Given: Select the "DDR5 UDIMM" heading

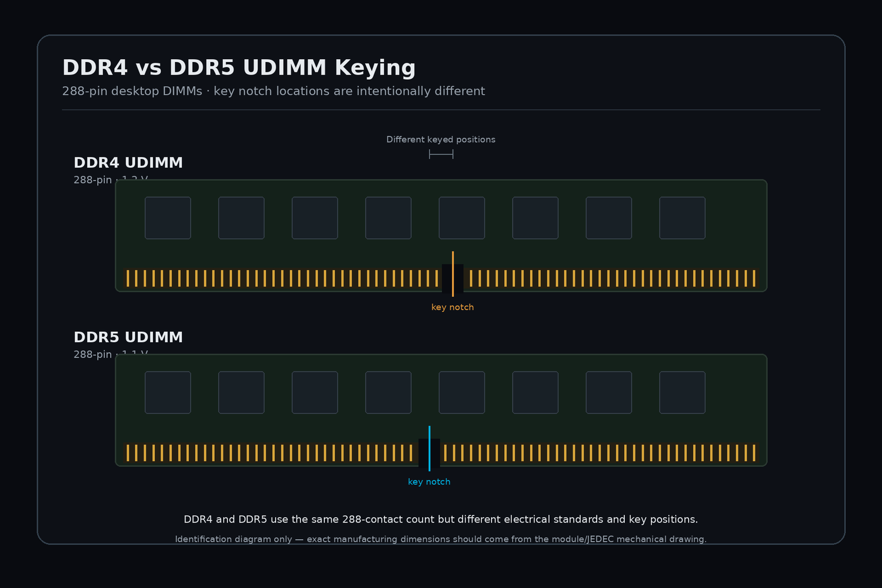Looking at the screenshot, I should click(x=128, y=338).
